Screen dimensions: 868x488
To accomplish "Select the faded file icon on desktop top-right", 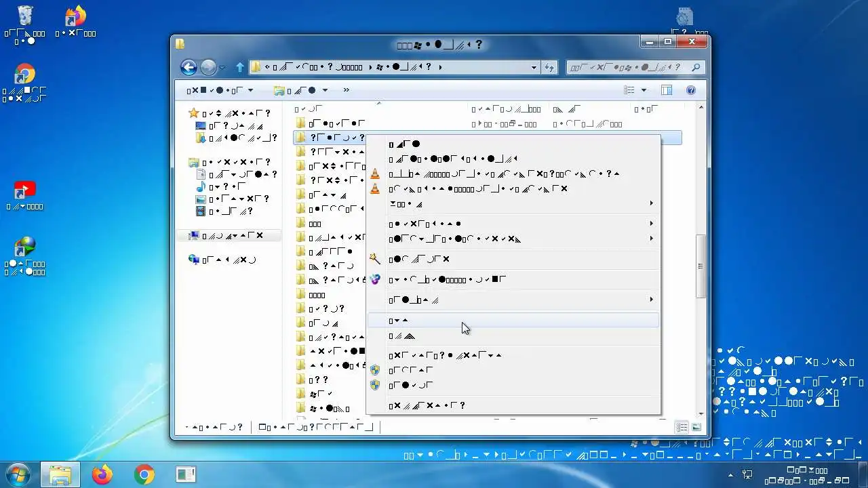I will tap(685, 16).
